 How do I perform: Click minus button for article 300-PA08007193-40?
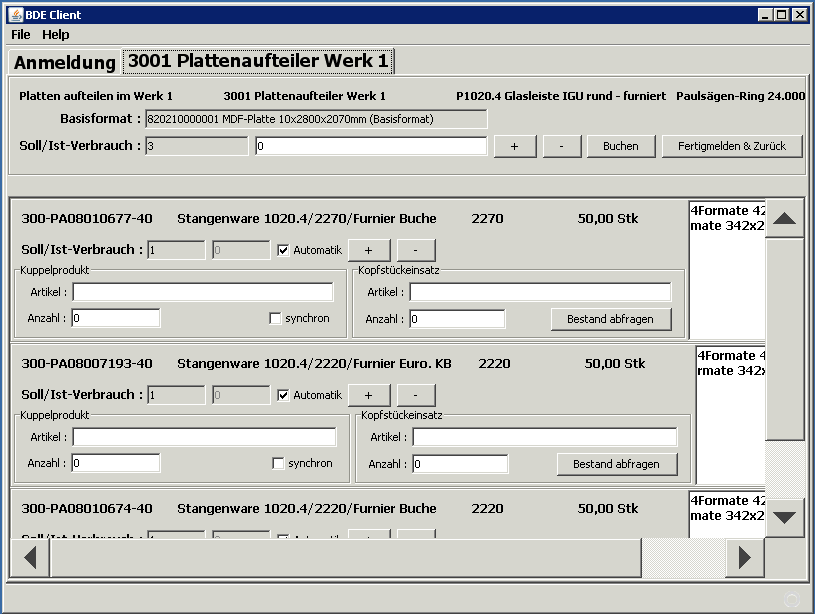click(x=416, y=395)
